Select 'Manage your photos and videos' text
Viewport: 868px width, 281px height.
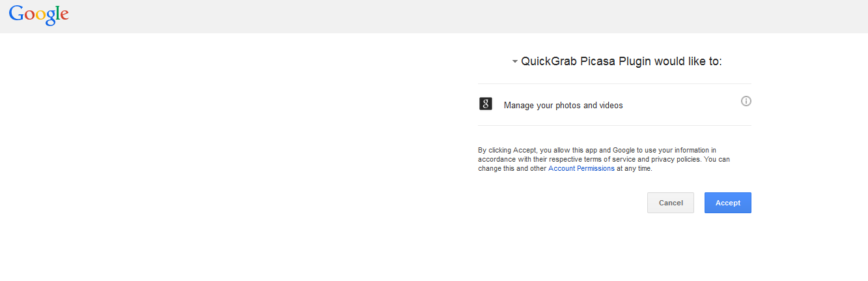(563, 105)
